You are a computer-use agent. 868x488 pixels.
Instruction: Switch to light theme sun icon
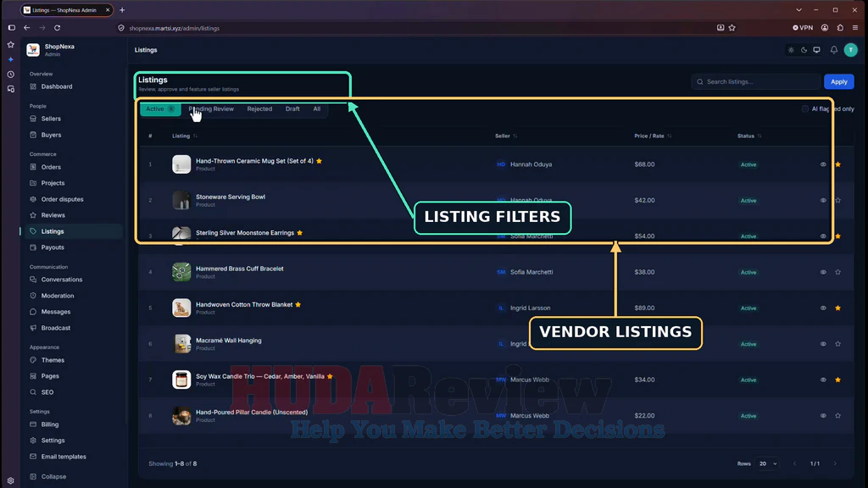pyautogui.click(x=791, y=50)
